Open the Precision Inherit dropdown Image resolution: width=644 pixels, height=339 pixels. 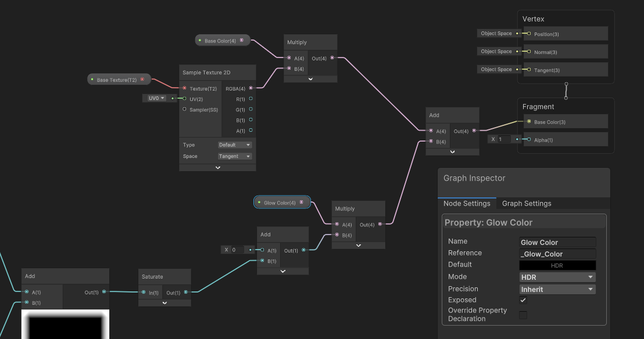557,289
